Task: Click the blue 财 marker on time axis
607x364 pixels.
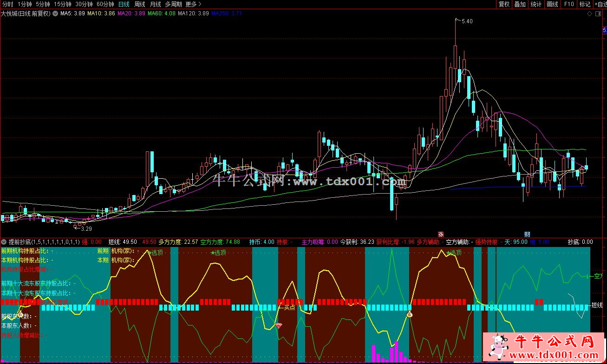Action: [x=527, y=234]
